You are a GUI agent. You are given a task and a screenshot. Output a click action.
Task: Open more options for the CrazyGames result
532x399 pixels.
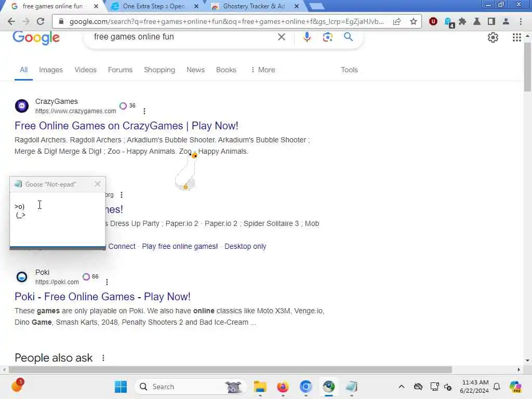pos(144,111)
